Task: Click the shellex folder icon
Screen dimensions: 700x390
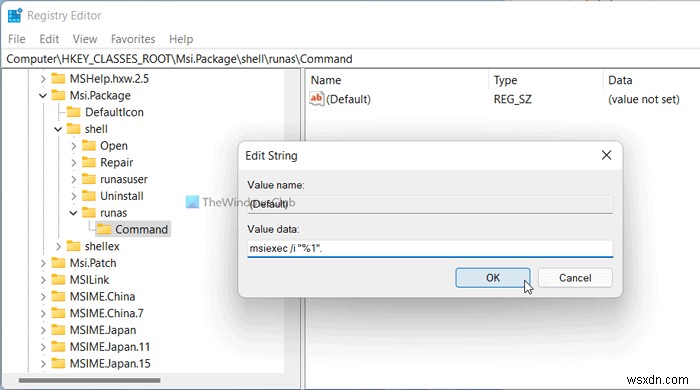Action: pyautogui.click(x=73, y=246)
